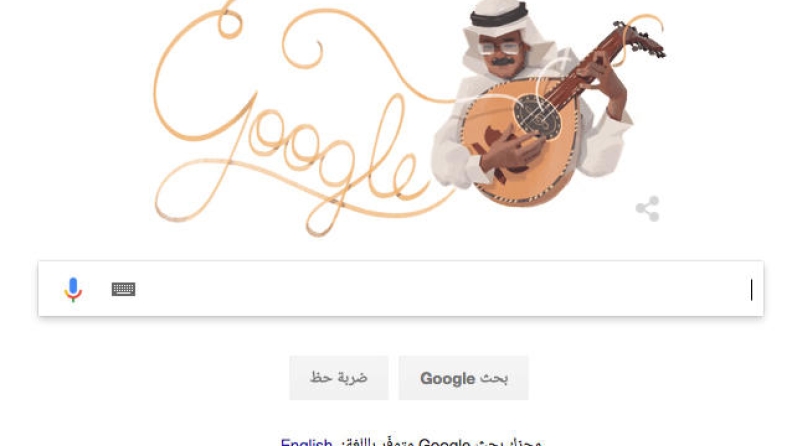Place the cursor at the blinking text caret
The image size is (792, 446).
coord(752,289)
